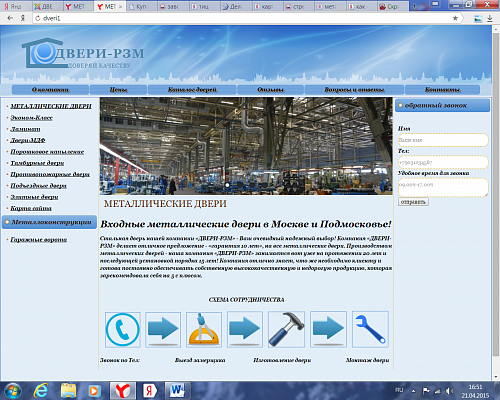Focus the Имя input field
Image resolution: width=500 pixels, height=400 pixels.
443,140
